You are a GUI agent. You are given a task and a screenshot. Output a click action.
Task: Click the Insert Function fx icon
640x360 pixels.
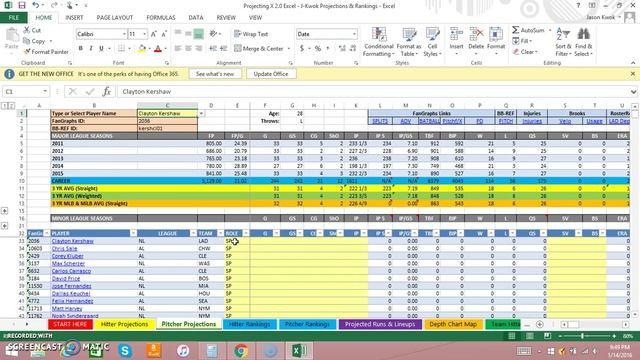107,91
